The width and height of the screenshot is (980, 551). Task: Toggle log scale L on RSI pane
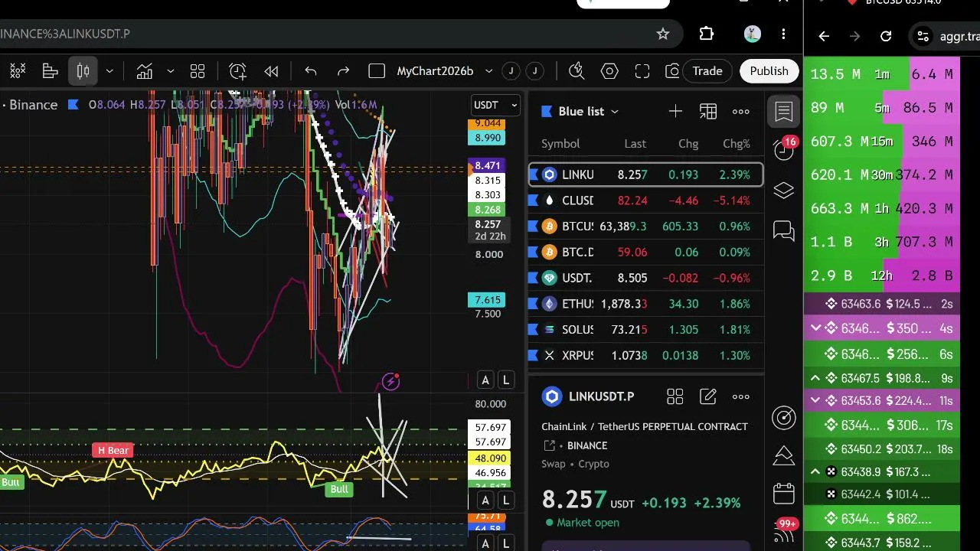pyautogui.click(x=505, y=500)
